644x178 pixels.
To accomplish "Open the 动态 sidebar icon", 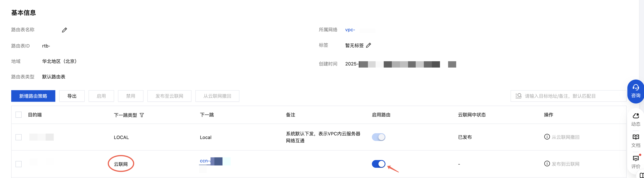I will [635, 120].
